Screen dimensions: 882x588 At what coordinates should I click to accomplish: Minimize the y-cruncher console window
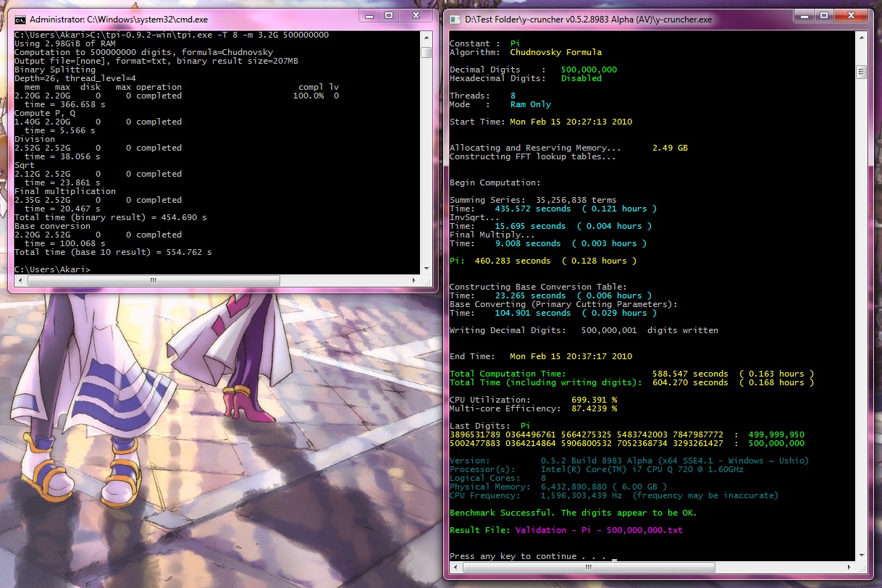[804, 15]
